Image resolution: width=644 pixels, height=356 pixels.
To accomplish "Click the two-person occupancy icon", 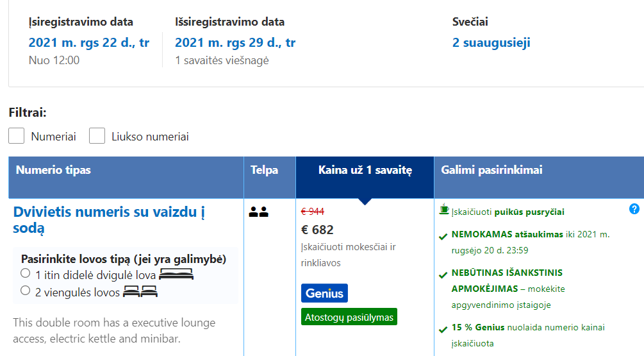I will (x=259, y=212).
